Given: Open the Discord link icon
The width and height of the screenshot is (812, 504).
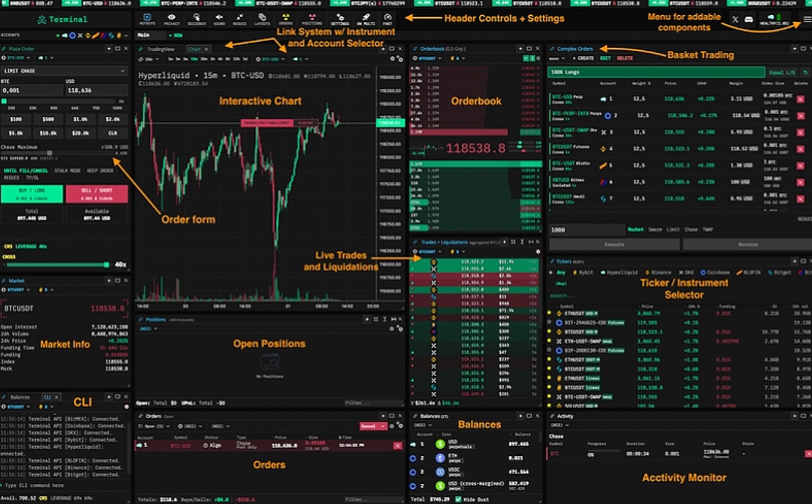Looking at the screenshot, I should [x=749, y=19].
